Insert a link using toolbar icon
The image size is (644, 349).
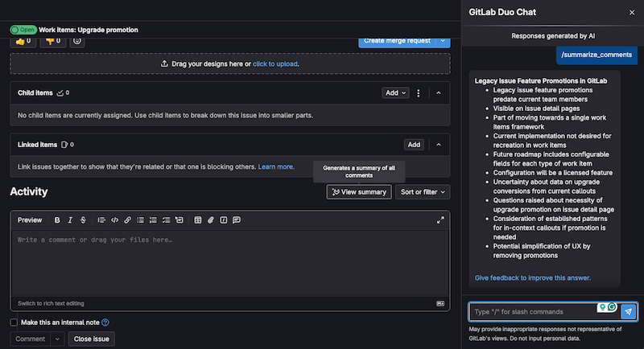point(127,220)
